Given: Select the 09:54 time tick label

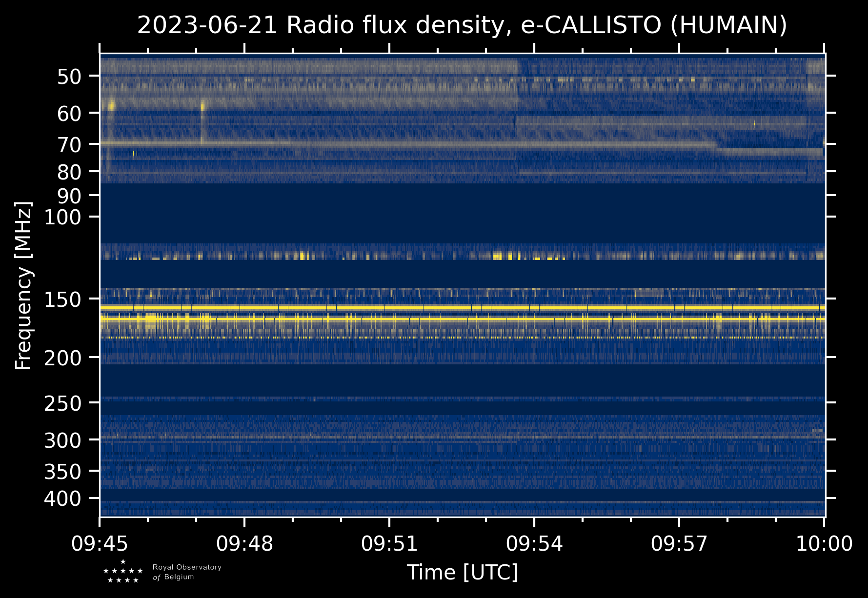Looking at the screenshot, I should tap(534, 544).
